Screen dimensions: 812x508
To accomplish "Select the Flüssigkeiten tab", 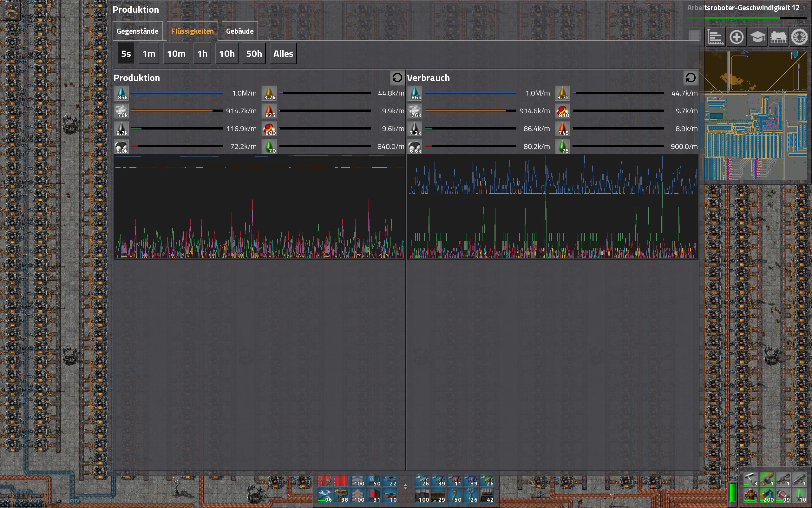I will (192, 31).
